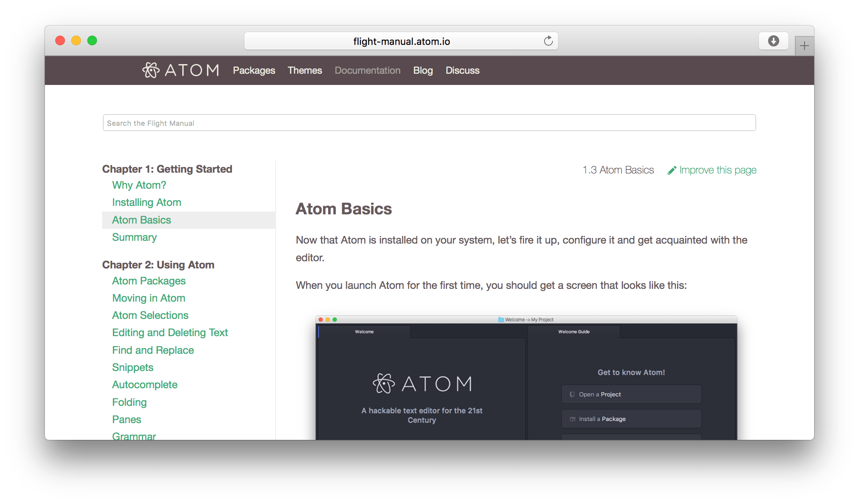Screen dimensions: 859x504
Task: Reload the page using the refresh icon
Action: point(548,40)
